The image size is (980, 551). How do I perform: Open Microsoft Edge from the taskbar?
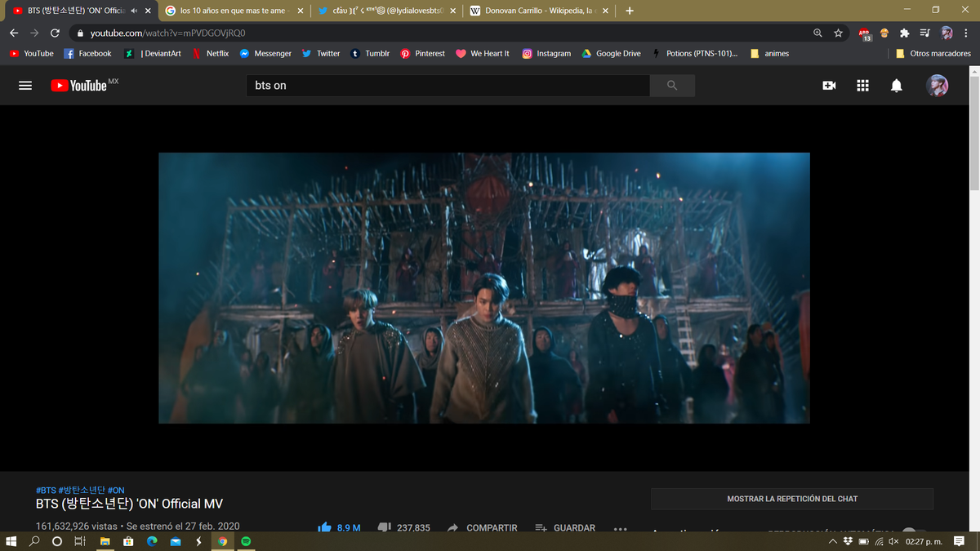coord(152,541)
